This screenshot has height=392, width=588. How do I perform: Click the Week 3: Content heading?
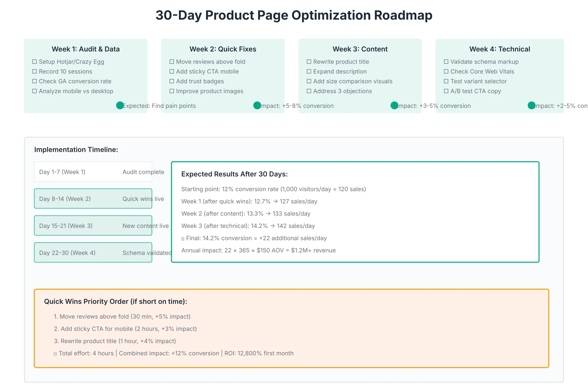[x=360, y=49]
